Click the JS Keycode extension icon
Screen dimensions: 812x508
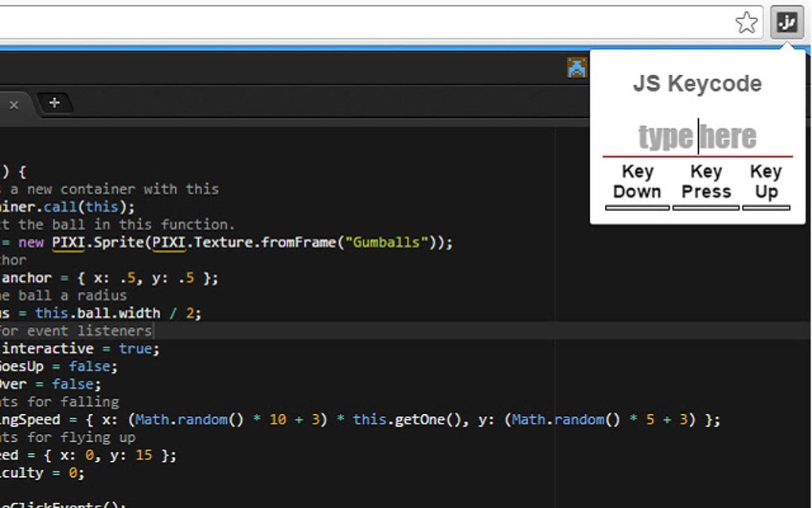(787, 22)
